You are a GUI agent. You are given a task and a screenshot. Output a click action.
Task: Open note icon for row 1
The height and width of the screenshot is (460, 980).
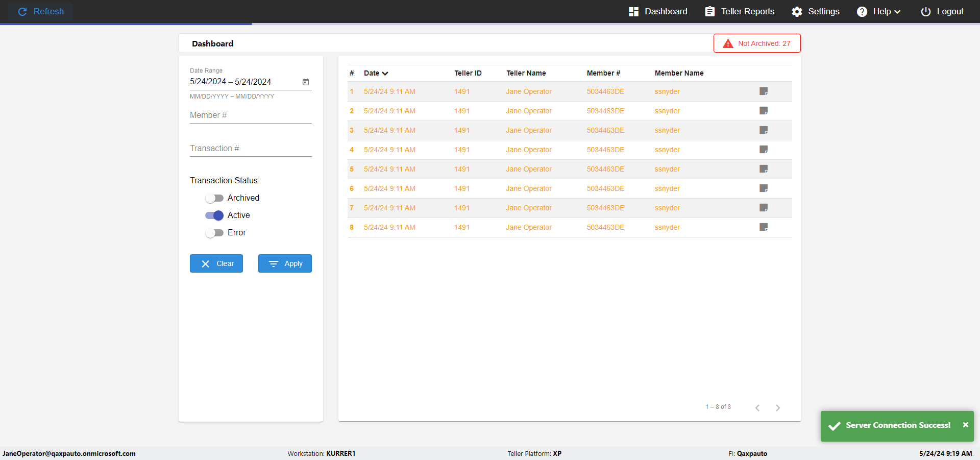764,91
